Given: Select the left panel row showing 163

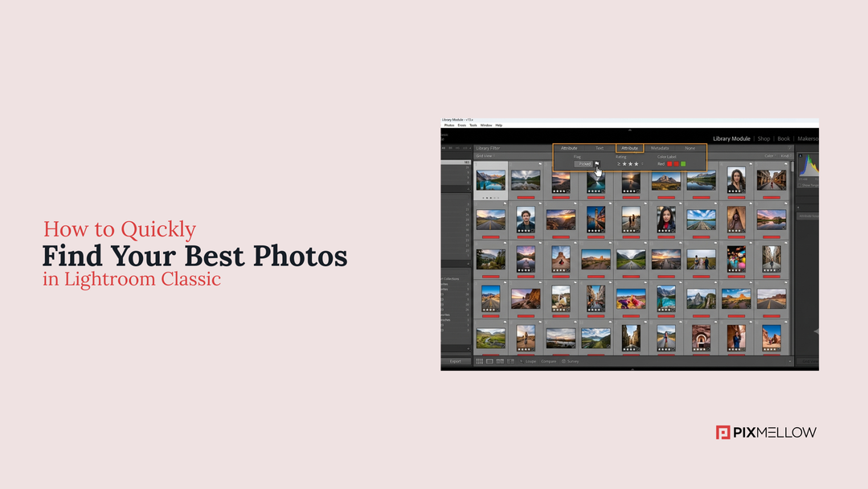Looking at the screenshot, I should click(457, 162).
